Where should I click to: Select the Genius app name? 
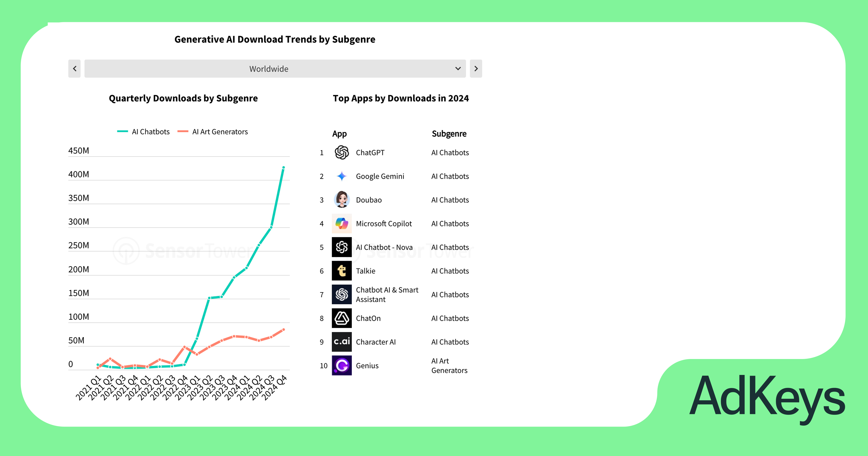367,366
